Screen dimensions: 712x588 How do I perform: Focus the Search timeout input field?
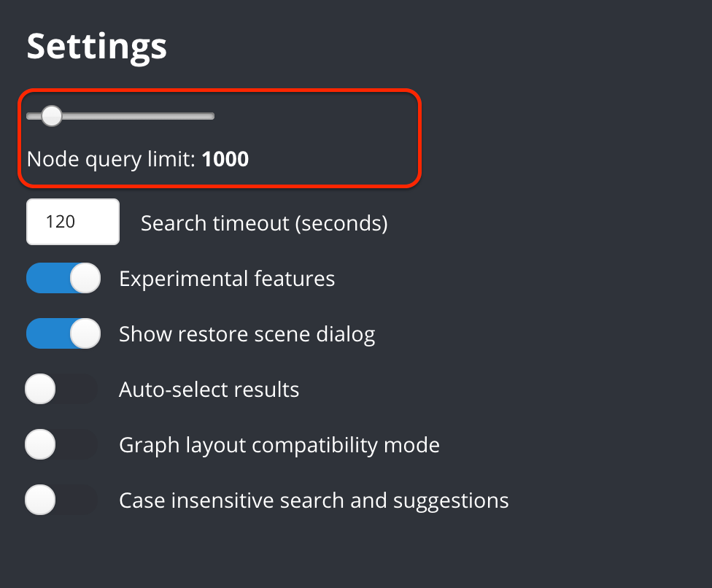coord(73,222)
